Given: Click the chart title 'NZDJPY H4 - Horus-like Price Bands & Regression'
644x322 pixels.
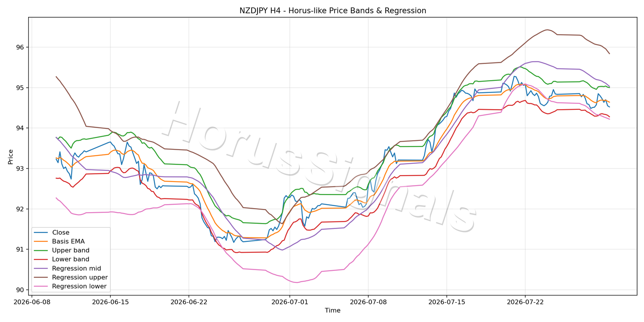Looking at the screenshot, I should (x=332, y=11).
